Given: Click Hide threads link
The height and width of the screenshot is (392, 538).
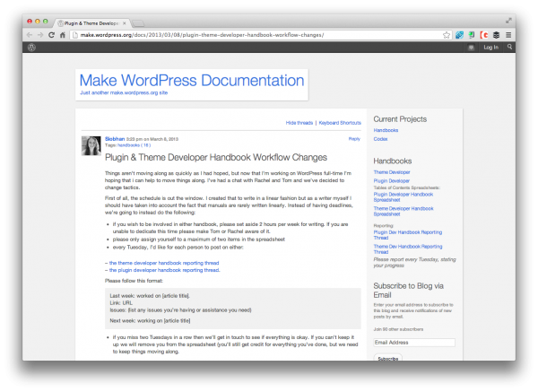Looking at the screenshot, I should pyautogui.click(x=299, y=123).
